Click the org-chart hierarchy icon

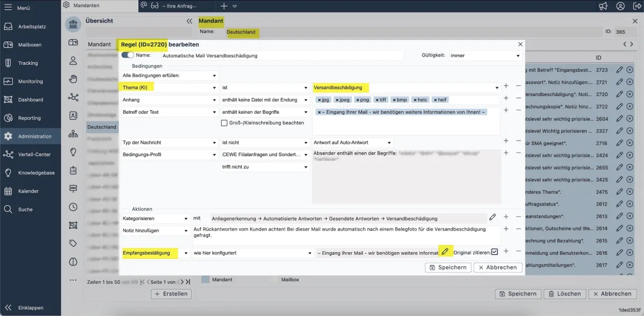tap(73, 134)
